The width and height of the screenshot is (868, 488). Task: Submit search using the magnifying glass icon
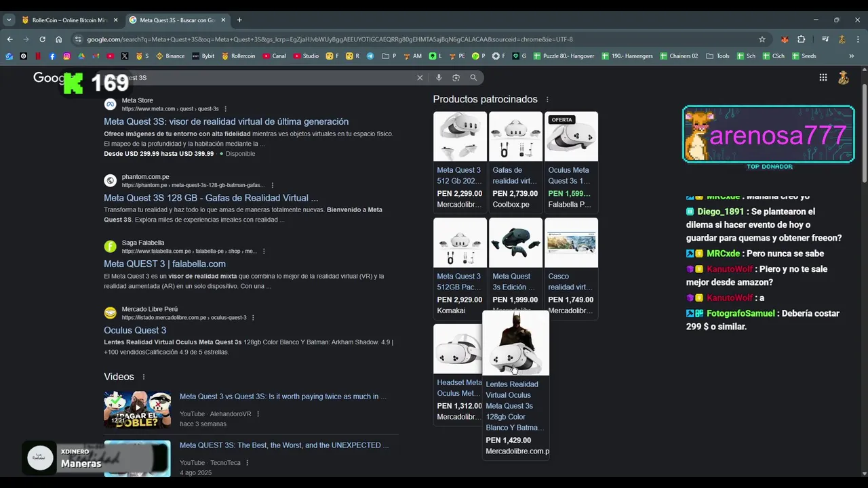pos(473,78)
